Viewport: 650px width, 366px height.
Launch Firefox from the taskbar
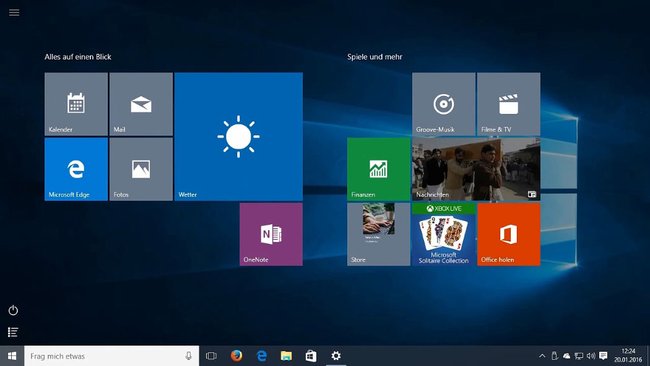(237, 356)
